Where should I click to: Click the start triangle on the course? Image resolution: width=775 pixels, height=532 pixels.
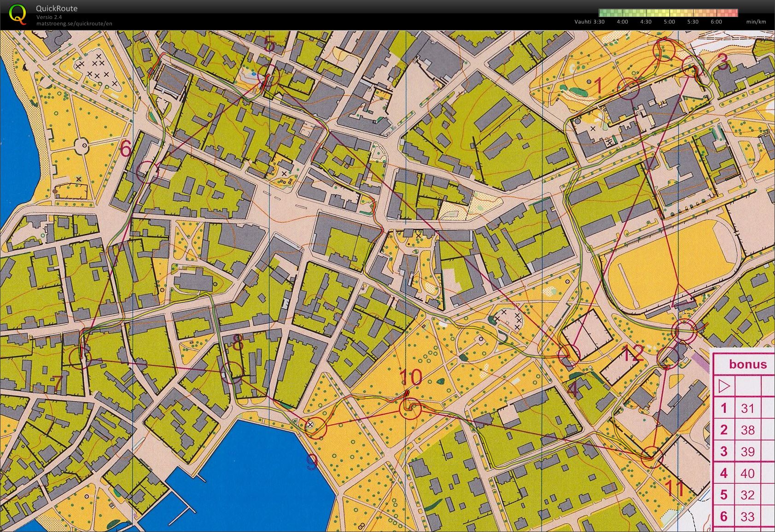683,296
